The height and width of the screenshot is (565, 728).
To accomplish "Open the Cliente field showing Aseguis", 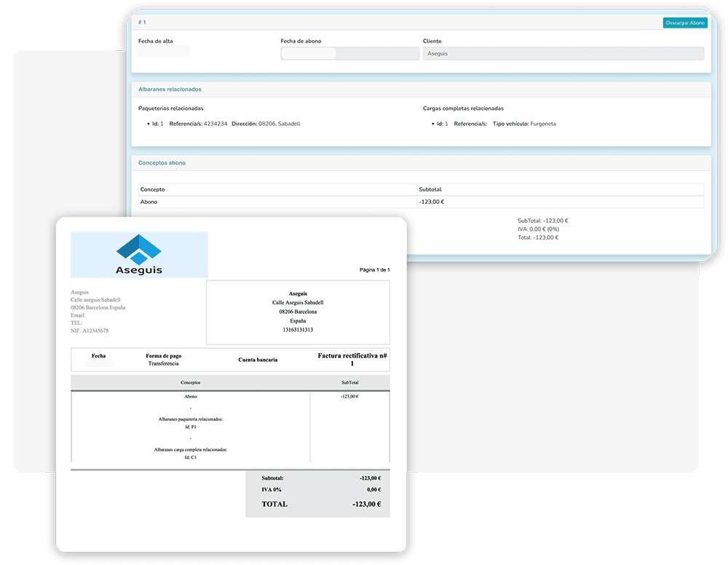I will (x=563, y=53).
